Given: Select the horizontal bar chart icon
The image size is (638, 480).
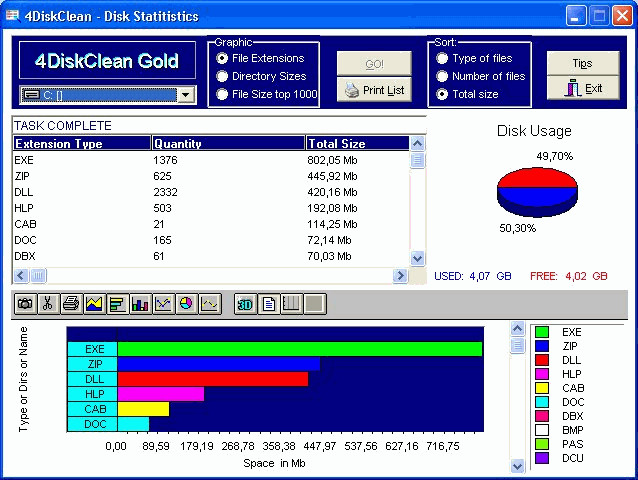Looking at the screenshot, I should [117, 304].
